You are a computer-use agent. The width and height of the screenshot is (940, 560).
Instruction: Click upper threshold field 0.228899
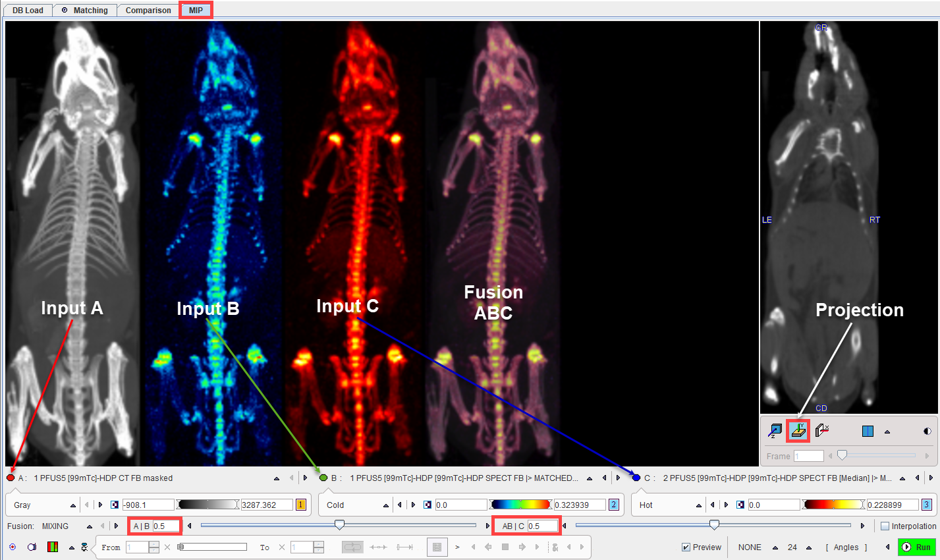click(x=893, y=505)
